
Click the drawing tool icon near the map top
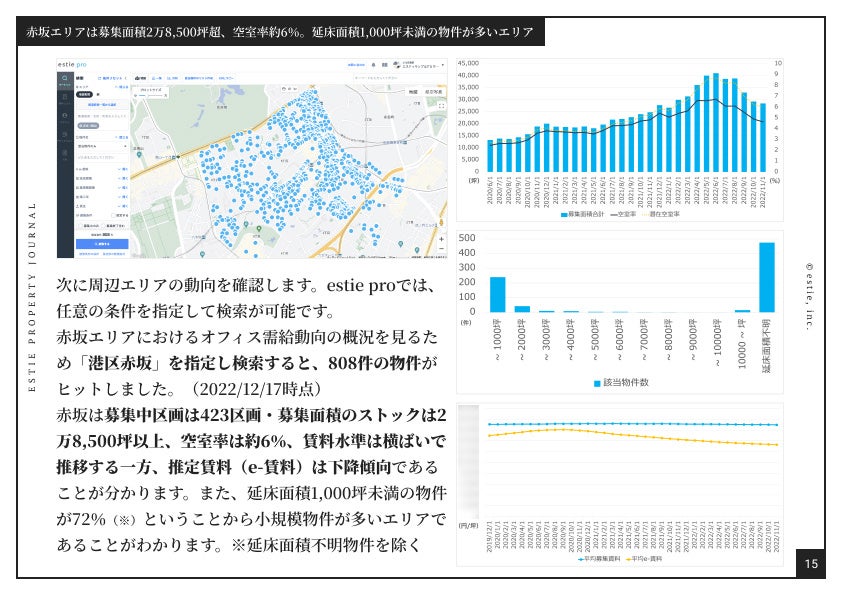pyautogui.click(x=284, y=89)
